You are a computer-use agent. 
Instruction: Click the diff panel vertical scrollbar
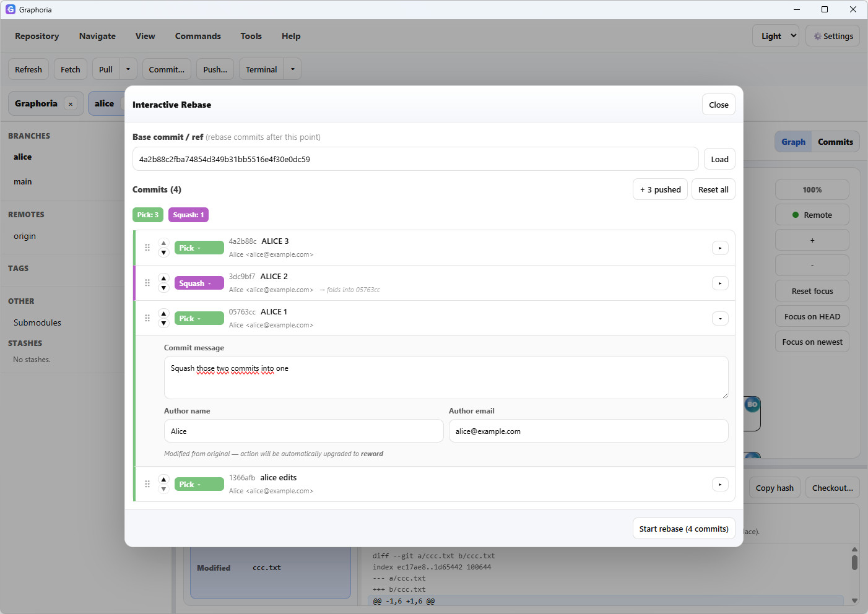click(854, 562)
